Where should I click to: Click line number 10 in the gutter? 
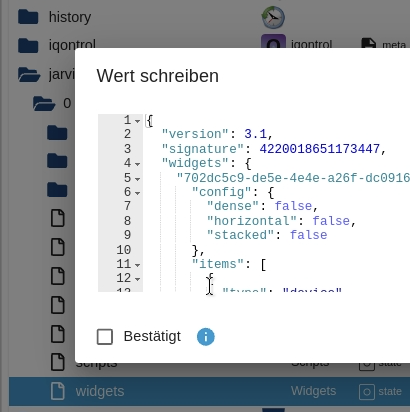click(123, 250)
